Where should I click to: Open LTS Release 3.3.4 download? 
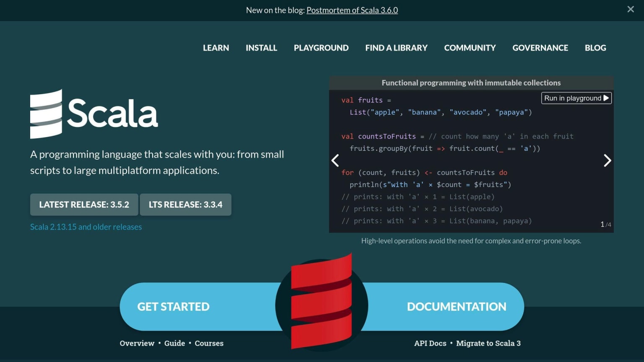pyautogui.click(x=185, y=204)
